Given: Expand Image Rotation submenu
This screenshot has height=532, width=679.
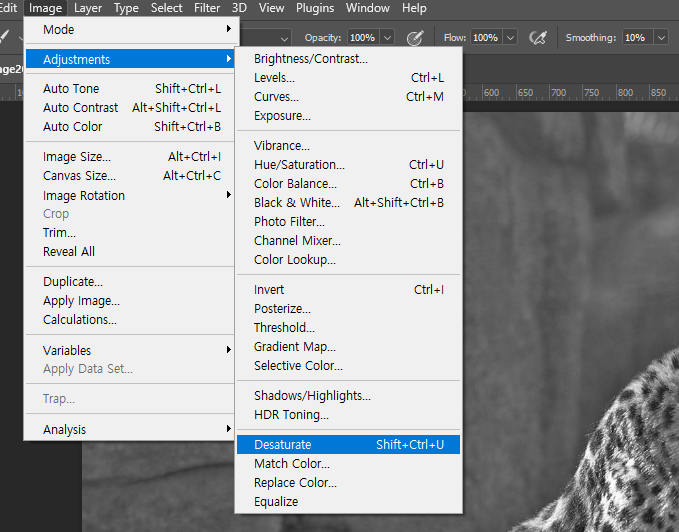Looking at the screenshot, I should 129,195.
